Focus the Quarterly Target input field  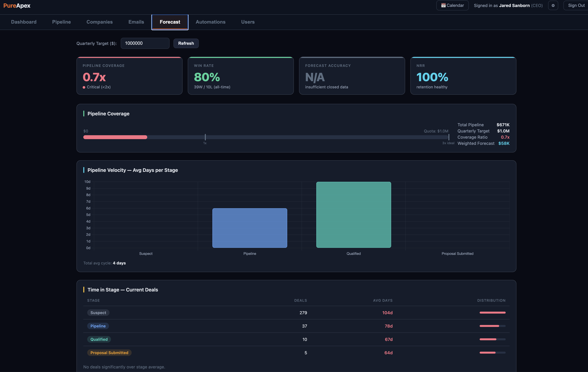(x=145, y=43)
